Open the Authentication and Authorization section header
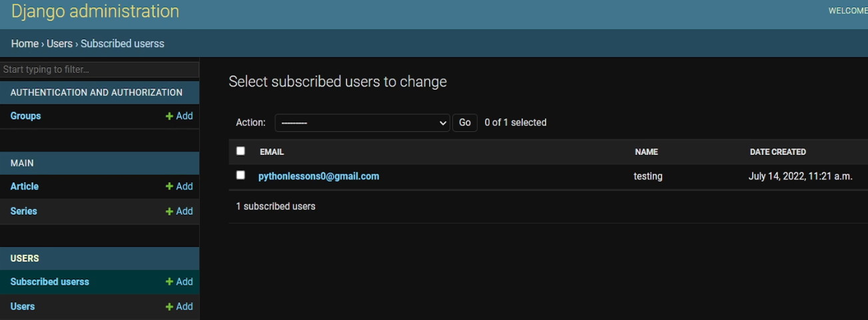 (x=96, y=92)
